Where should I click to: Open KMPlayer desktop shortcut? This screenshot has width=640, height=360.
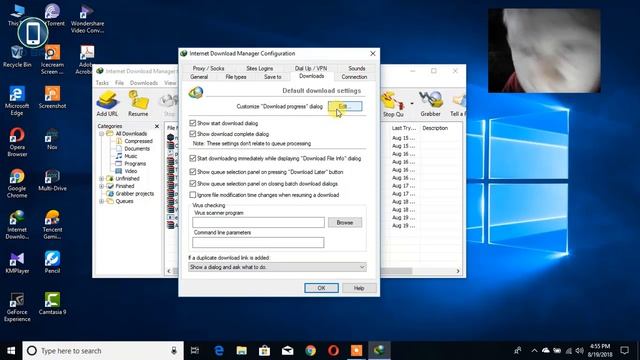pos(17,262)
